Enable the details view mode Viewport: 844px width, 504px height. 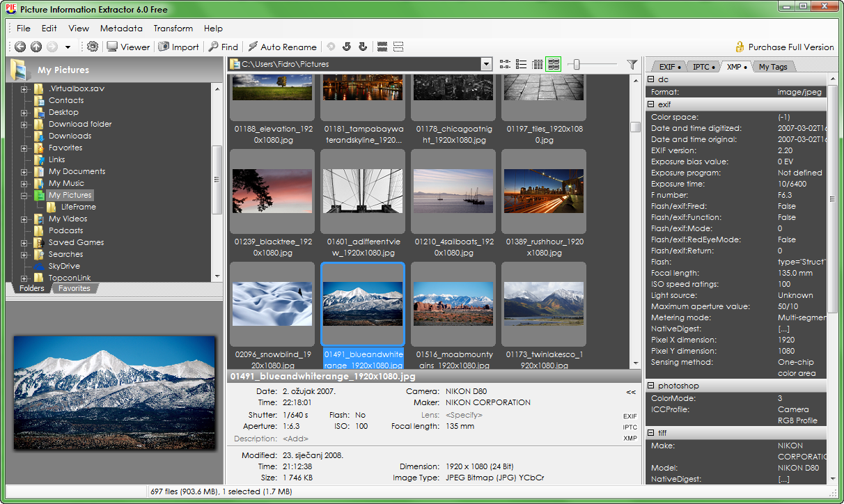point(537,64)
